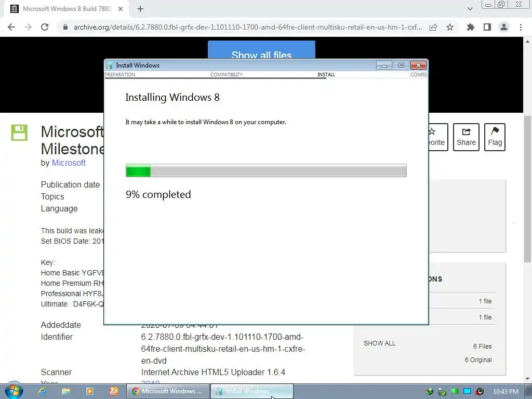Reload the archive.org page
The image size is (532, 399).
click(x=45, y=27)
